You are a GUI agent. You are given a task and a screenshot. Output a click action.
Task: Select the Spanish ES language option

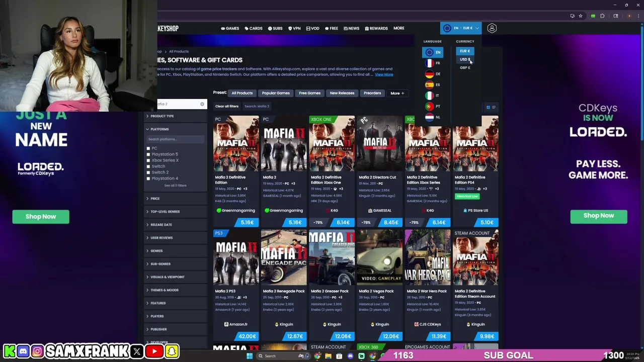click(x=432, y=84)
